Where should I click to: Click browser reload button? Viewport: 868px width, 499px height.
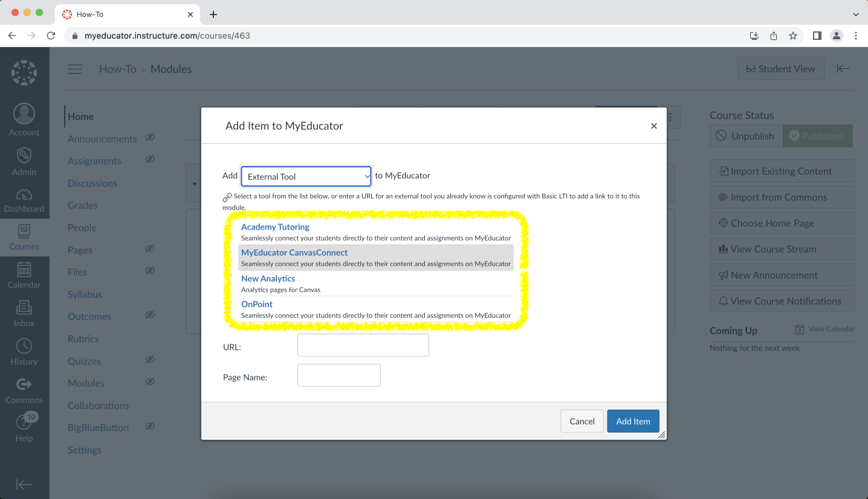tap(51, 36)
